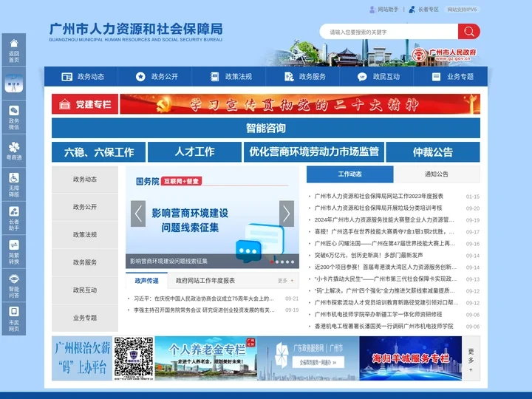532x399 pixels.
Task: Click 政务公开 in the gray left panel
Action: coord(85,207)
